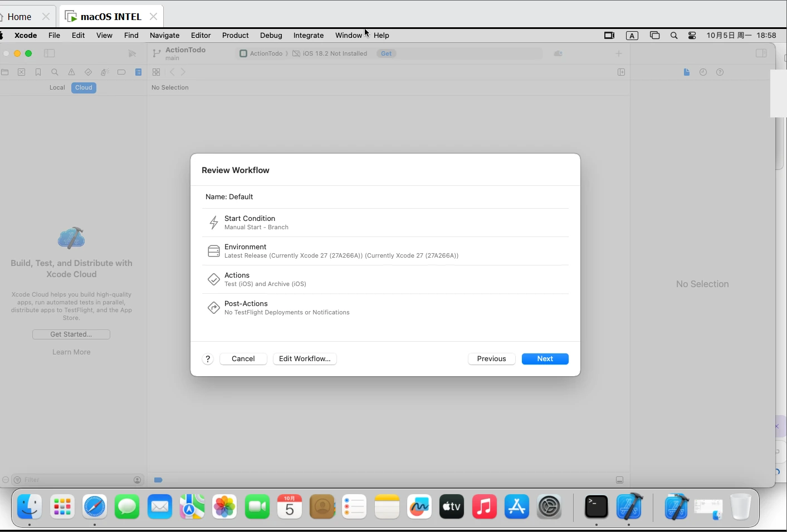Open the Product menu
This screenshot has width=787, height=532.
pos(235,35)
